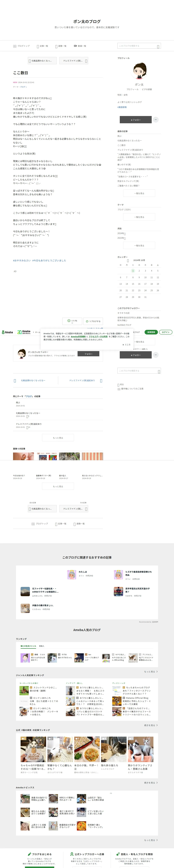Screen dimensions: 174x868
Task: Open 記事一覧 in the bottom navigation
Action: coord(60,524)
